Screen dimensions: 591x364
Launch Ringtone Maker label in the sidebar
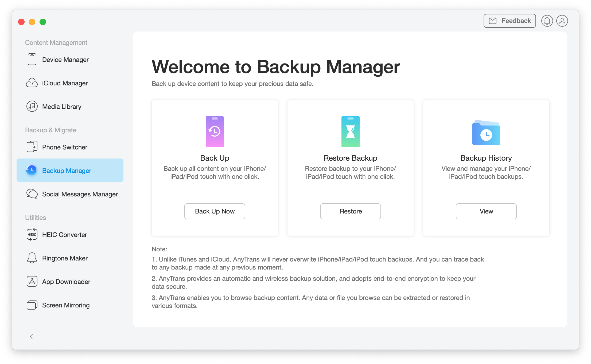click(65, 258)
